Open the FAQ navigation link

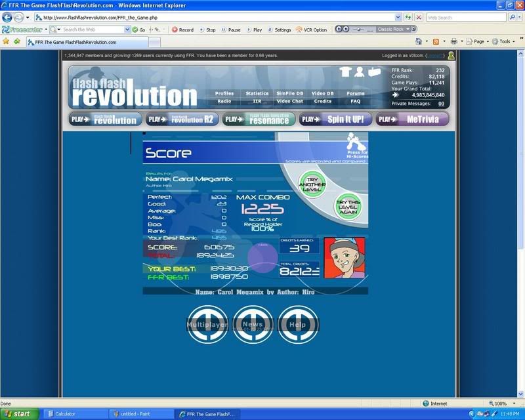[355, 101]
